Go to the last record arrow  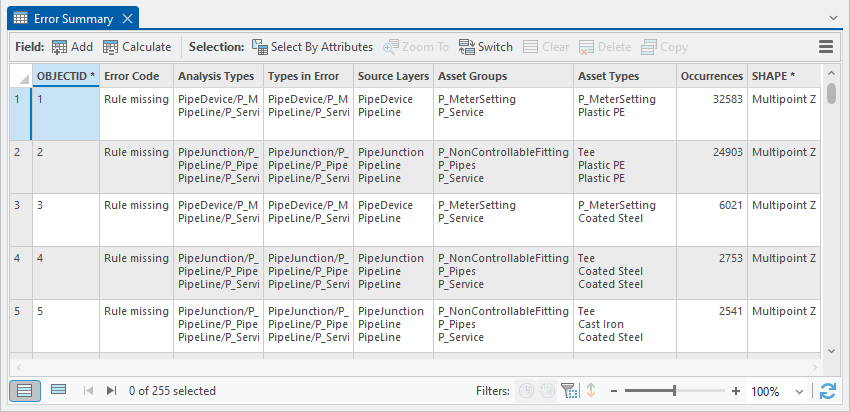click(111, 391)
